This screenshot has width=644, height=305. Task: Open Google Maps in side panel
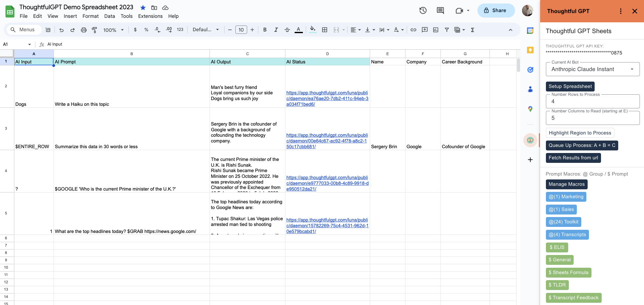pyautogui.click(x=530, y=109)
